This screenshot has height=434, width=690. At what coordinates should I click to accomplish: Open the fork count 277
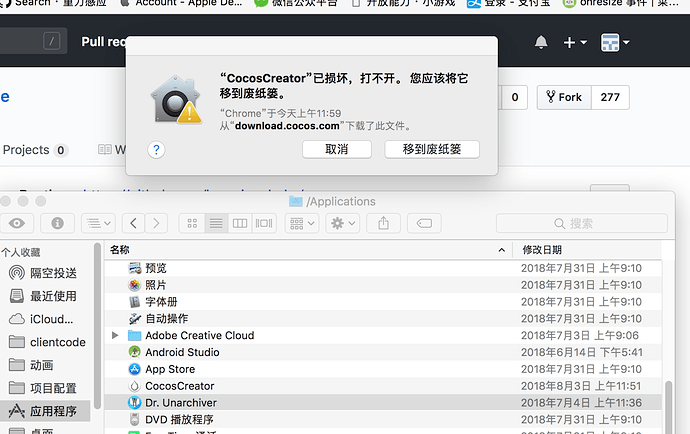[x=610, y=97]
